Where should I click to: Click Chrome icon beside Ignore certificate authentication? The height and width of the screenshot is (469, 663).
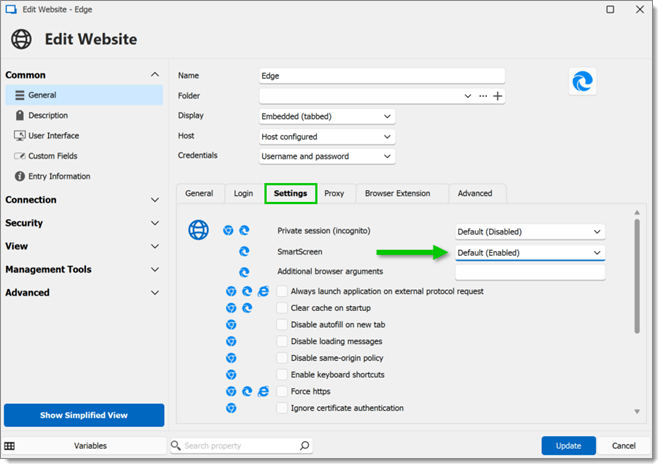231,408
